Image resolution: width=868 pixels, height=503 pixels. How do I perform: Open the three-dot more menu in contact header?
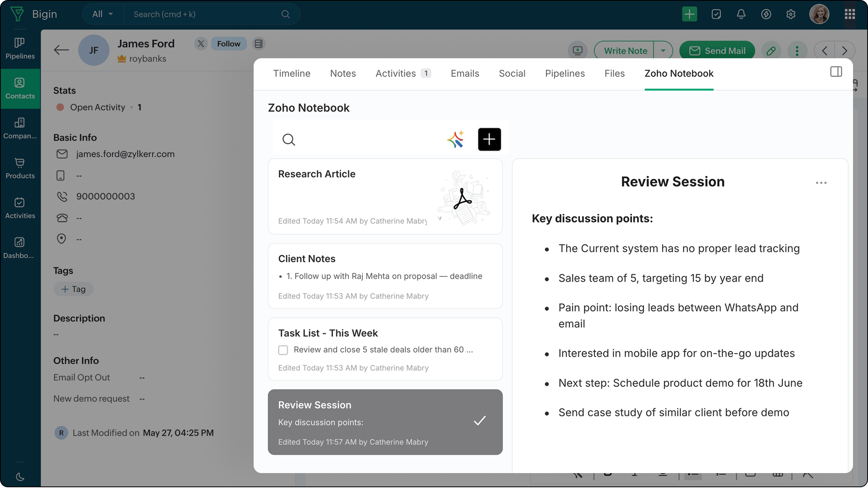click(797, 51)
